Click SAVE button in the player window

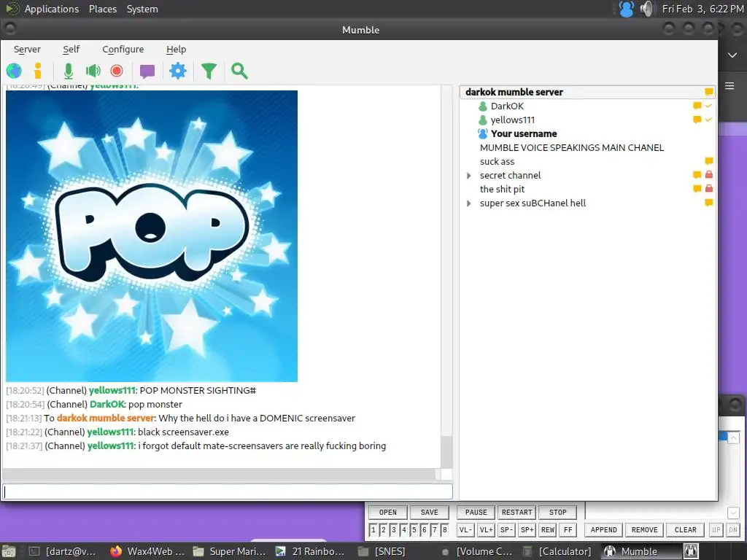tap(429, 513)
